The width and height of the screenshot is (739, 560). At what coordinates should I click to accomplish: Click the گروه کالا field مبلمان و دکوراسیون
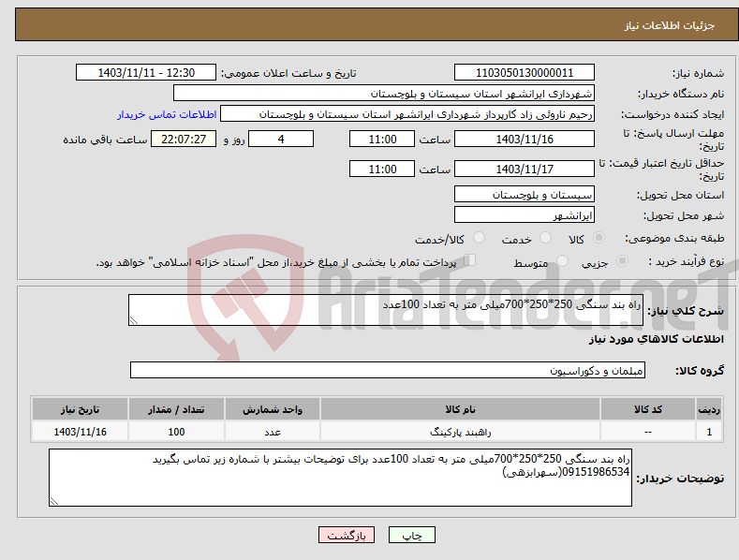coord(388,371)
